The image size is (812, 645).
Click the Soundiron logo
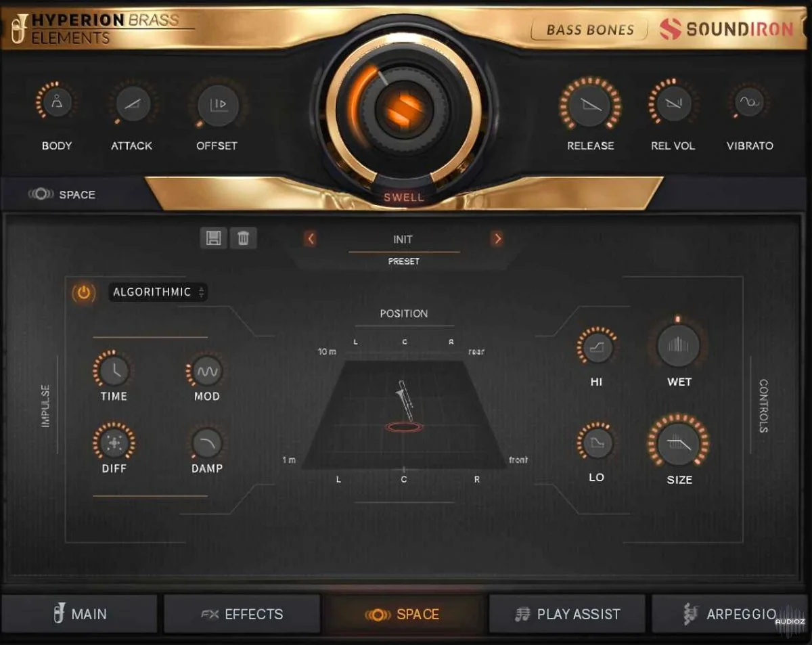click(x=727, y=29)
